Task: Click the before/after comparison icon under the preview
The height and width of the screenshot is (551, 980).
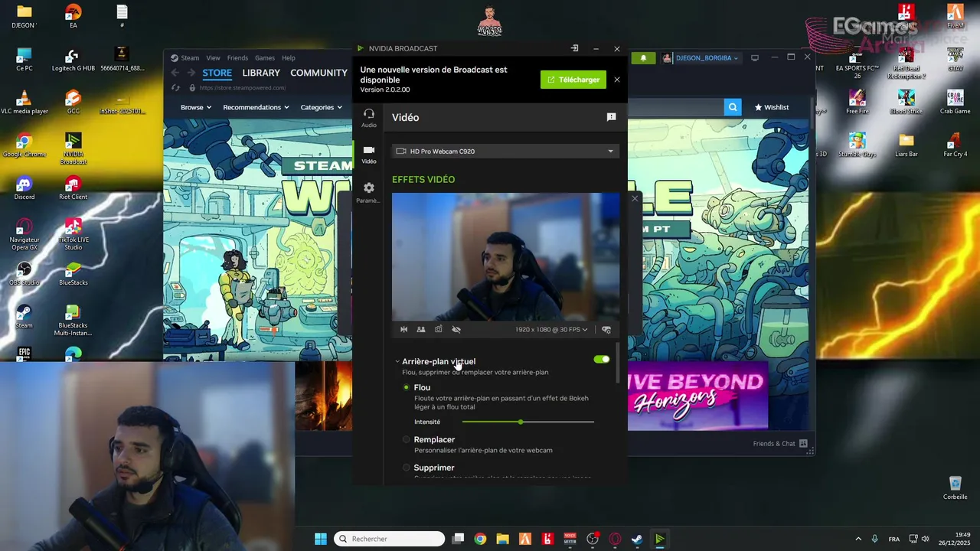Action: point(421,329)
